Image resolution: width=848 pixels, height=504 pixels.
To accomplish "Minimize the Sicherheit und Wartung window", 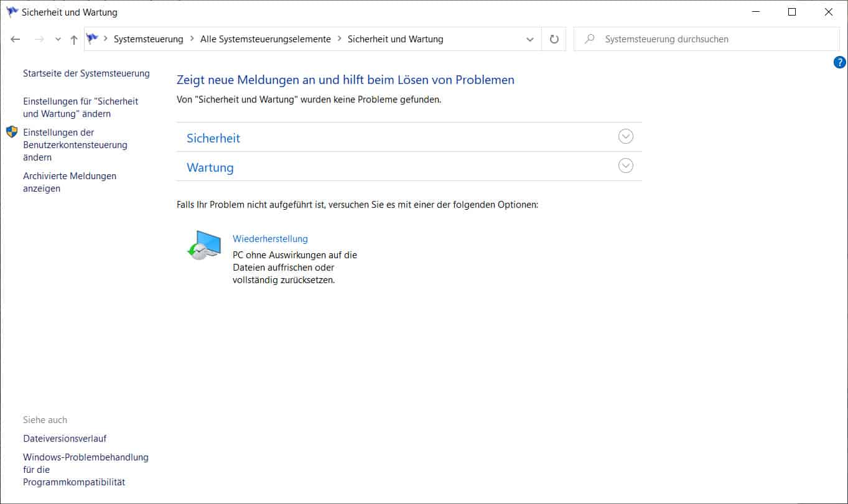I will point(755,12).
